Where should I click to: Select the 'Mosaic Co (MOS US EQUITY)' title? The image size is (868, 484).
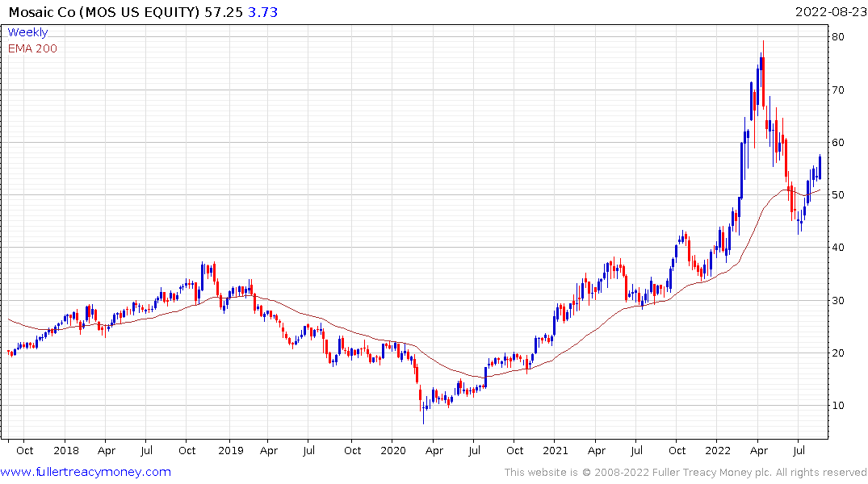[104, 12]
